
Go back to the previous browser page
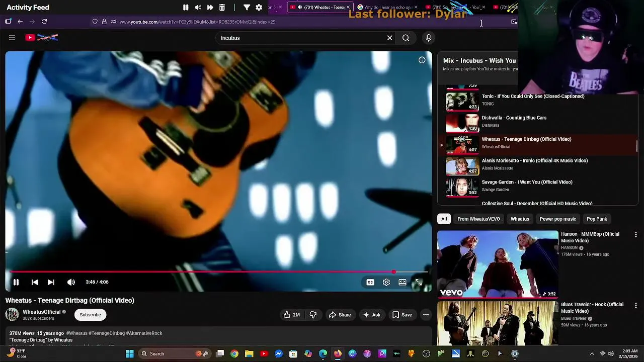20,22
